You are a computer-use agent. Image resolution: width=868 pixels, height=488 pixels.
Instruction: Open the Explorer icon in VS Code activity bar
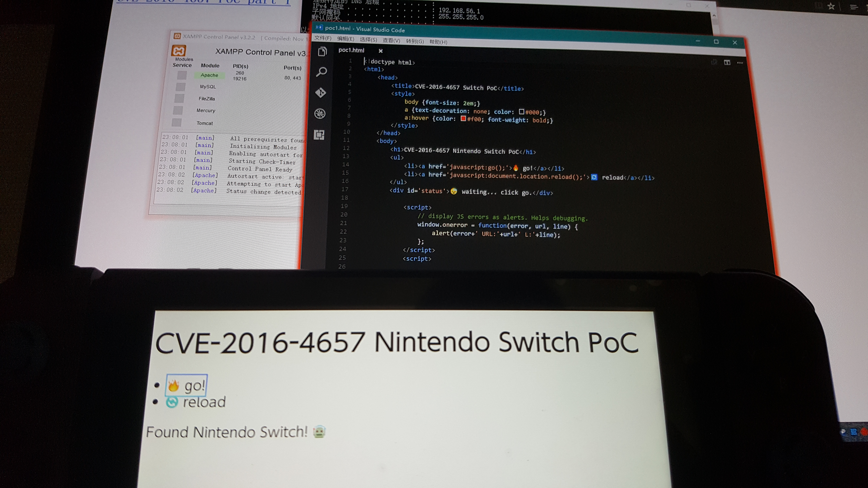(x=322, y=52)
